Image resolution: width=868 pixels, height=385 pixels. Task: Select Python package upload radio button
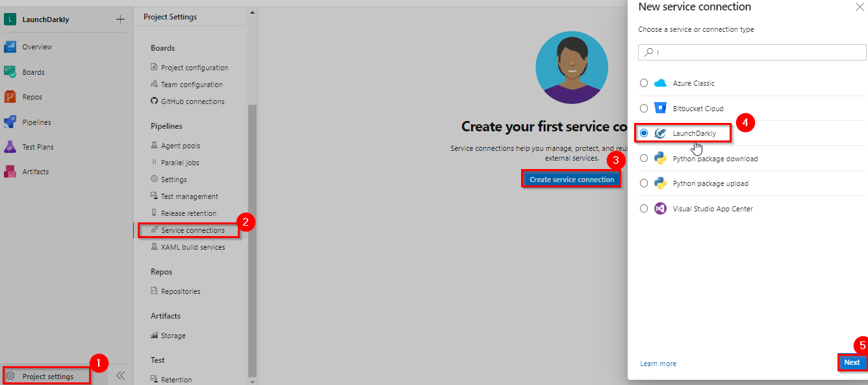click(x=644, y=183)
